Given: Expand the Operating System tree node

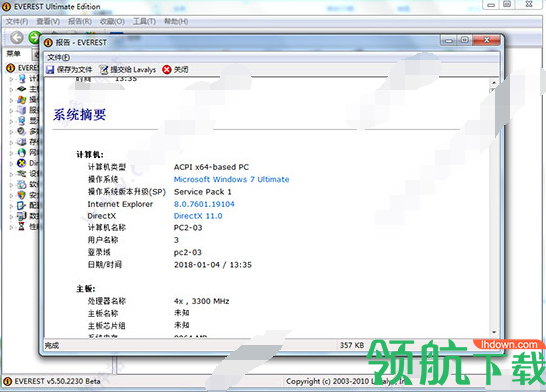Looking at the screenshot, I should pos(11,101).
